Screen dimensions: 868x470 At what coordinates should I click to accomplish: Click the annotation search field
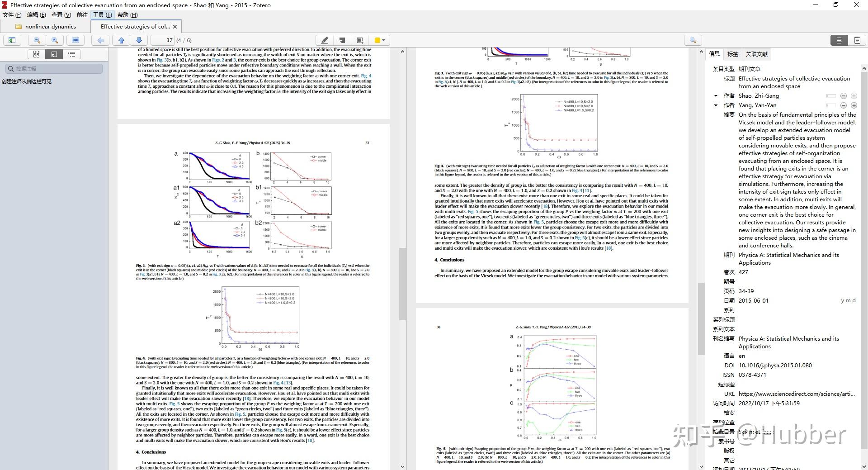pyautogui.click(x=54, y=69)
